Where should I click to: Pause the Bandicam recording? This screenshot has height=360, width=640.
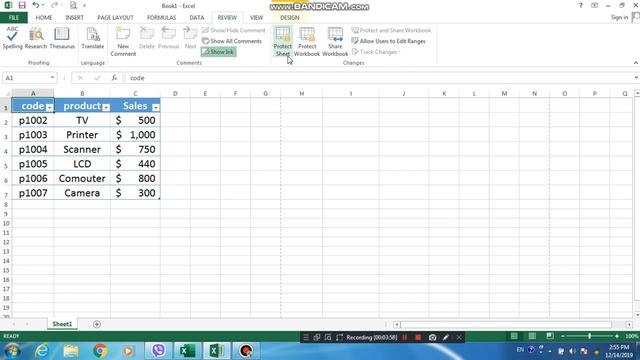coord(404,337)
